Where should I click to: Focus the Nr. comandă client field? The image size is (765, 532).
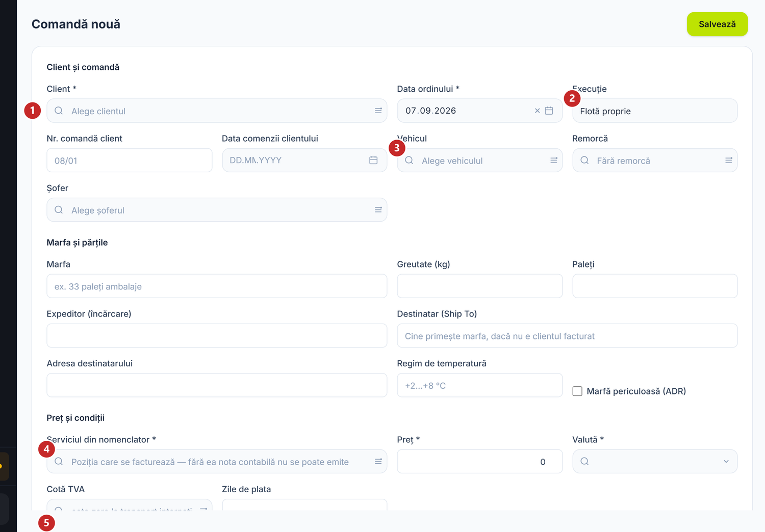(x=130, y=160)
